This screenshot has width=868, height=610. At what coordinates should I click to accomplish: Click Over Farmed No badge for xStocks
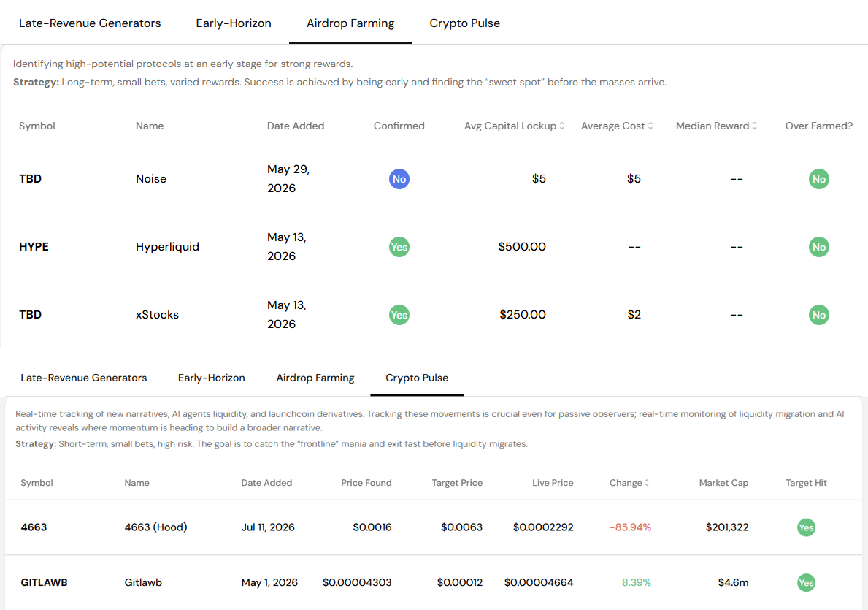tap(819, 315)
